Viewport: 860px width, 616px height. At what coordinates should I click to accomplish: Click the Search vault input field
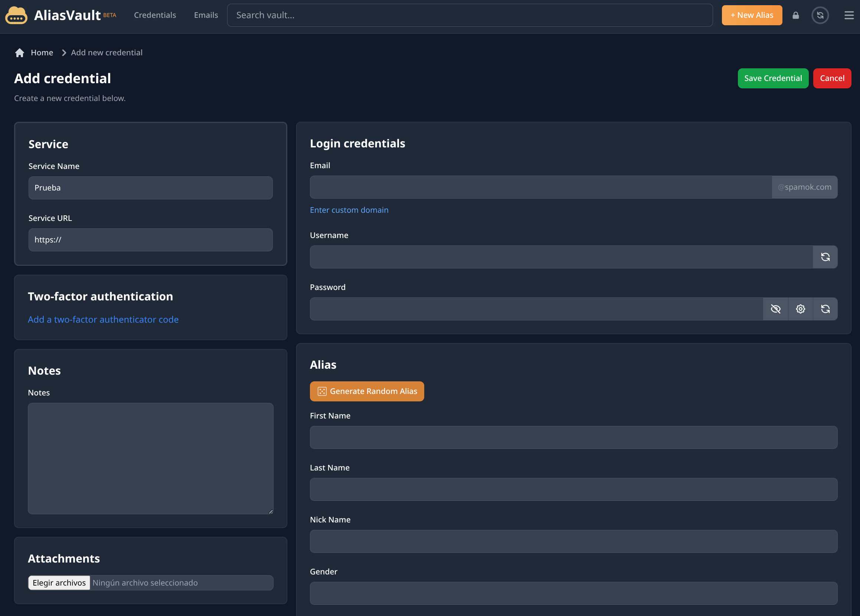click(x=470, y=15)
